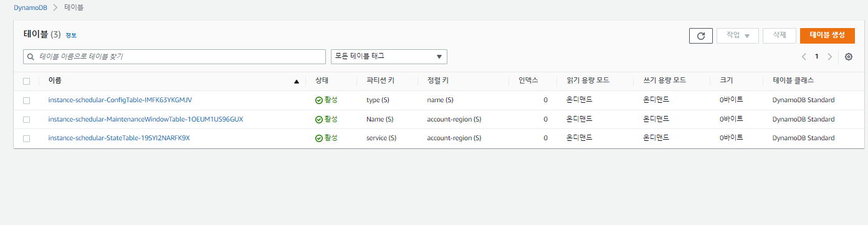Image resolution: width=868 pixels, height=225 pixels.
Task: Click active status icon for ConfigTable
Action: (319, 100)
